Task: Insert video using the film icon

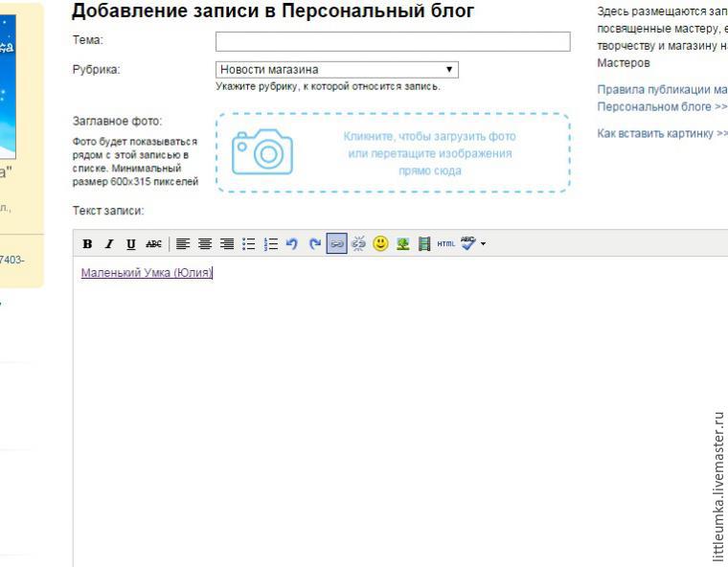Action: [x=424, y=244]
